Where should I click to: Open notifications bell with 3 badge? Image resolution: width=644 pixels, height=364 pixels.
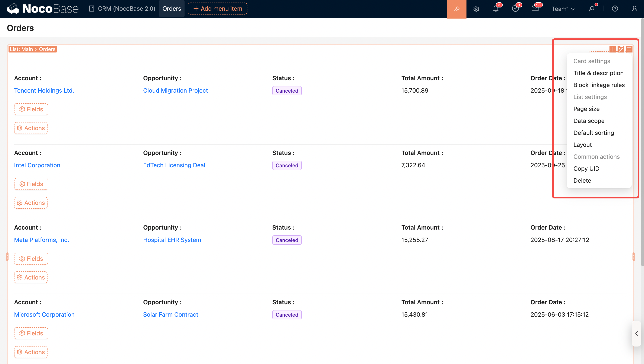pos(496,9)
